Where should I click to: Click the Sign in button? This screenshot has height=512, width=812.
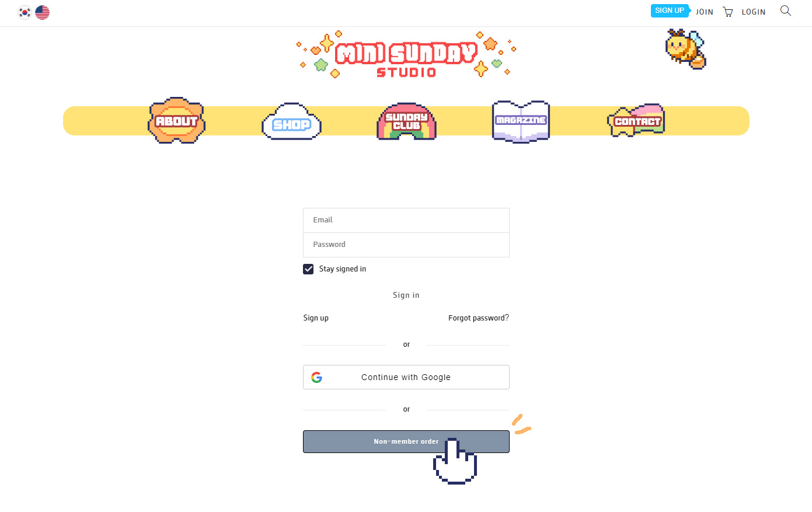tap(406, 295)
